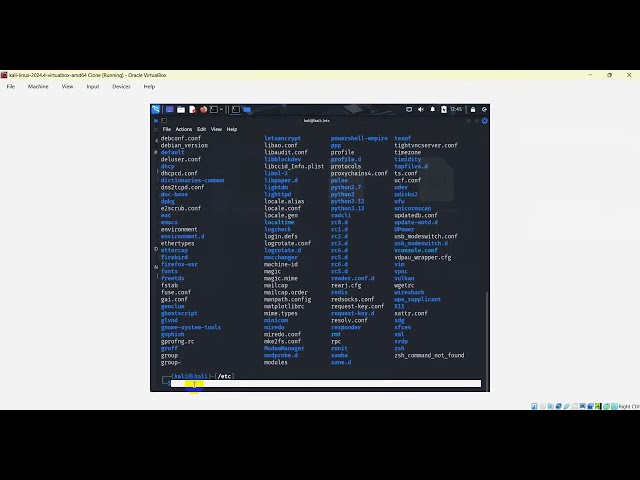
Task: Close the Kali terminal window
Action: pyautogui.click(x=484, y=121)
